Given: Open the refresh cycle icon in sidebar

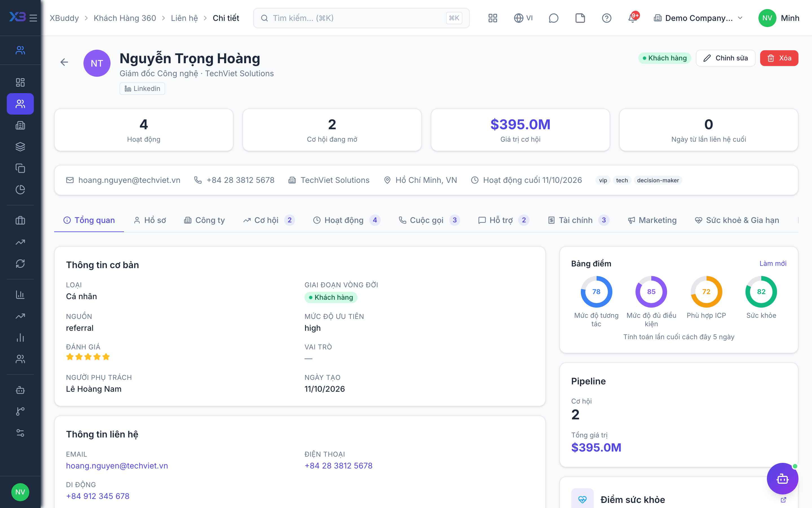Looking at the screenshot, I should [x=20, y=264].
